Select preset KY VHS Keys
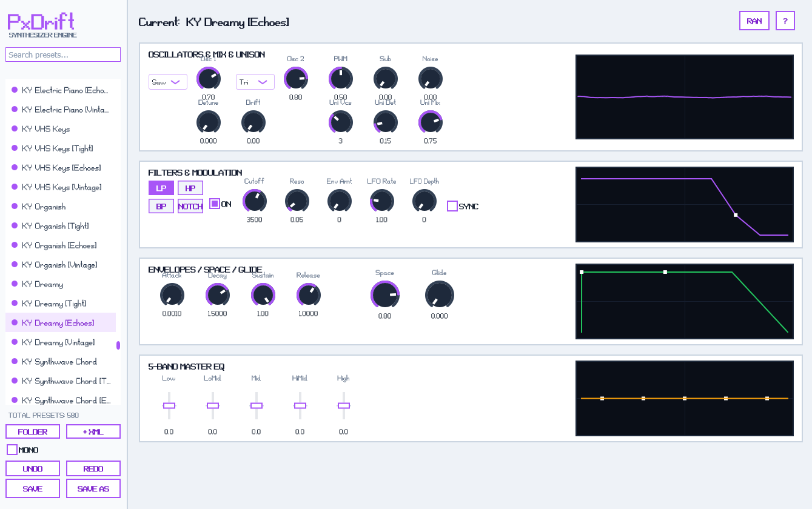Image resolution: width=812 pixels, height=509 pixels. point(61,129)
